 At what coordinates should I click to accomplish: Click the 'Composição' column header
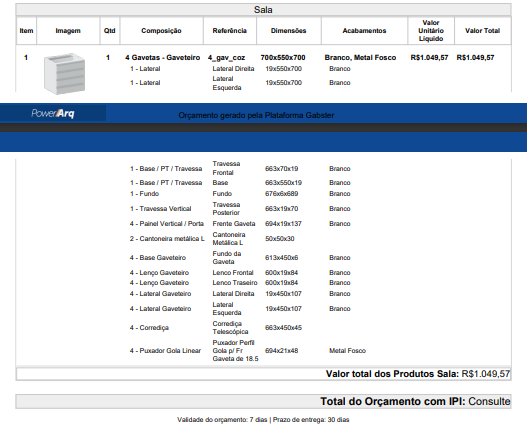pos(161,31)
